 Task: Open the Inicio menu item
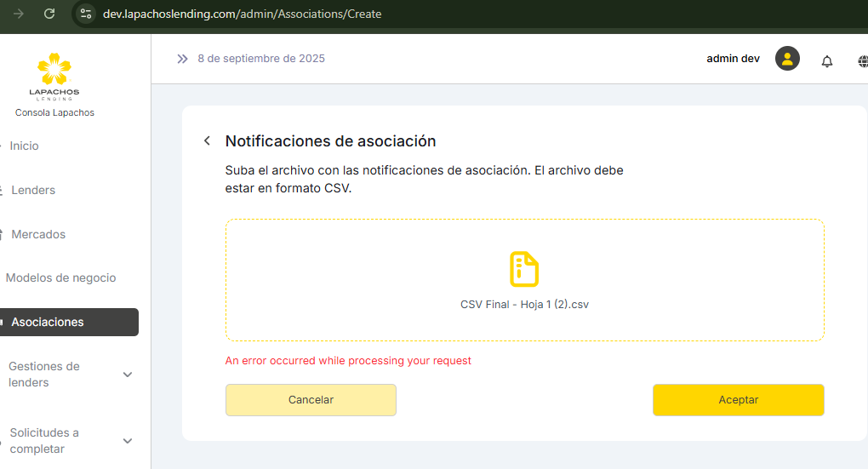tap(24, 146)
